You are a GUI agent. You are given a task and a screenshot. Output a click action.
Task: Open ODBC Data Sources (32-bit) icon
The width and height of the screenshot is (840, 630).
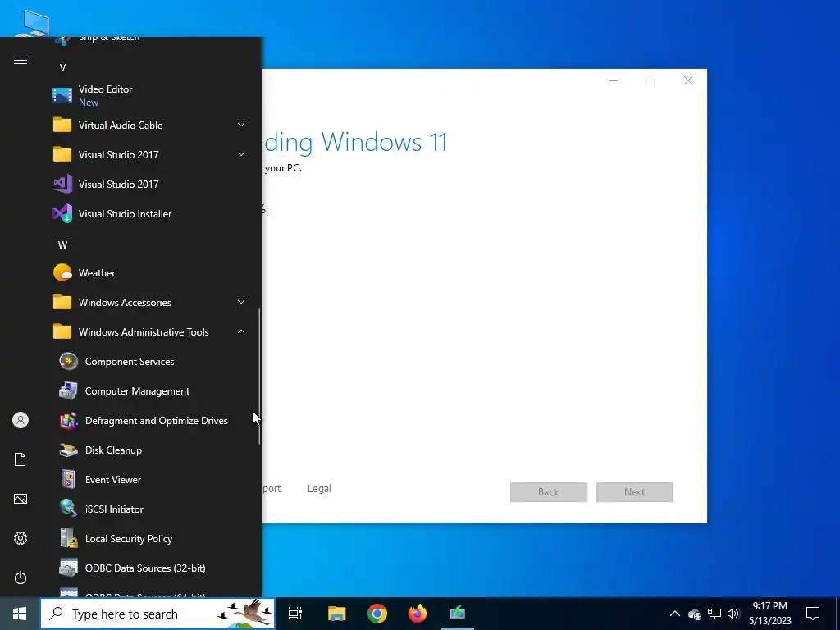(x=68, y=568)
